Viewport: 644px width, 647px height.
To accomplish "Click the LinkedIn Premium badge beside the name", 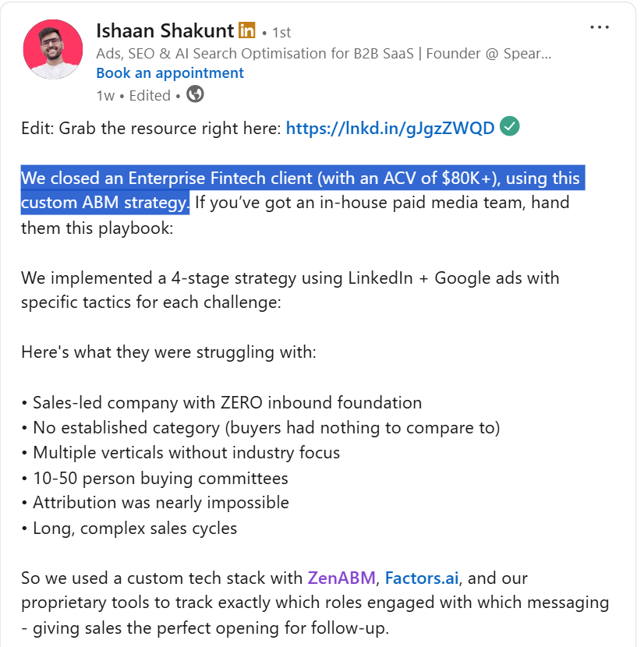I will point(245,30).
